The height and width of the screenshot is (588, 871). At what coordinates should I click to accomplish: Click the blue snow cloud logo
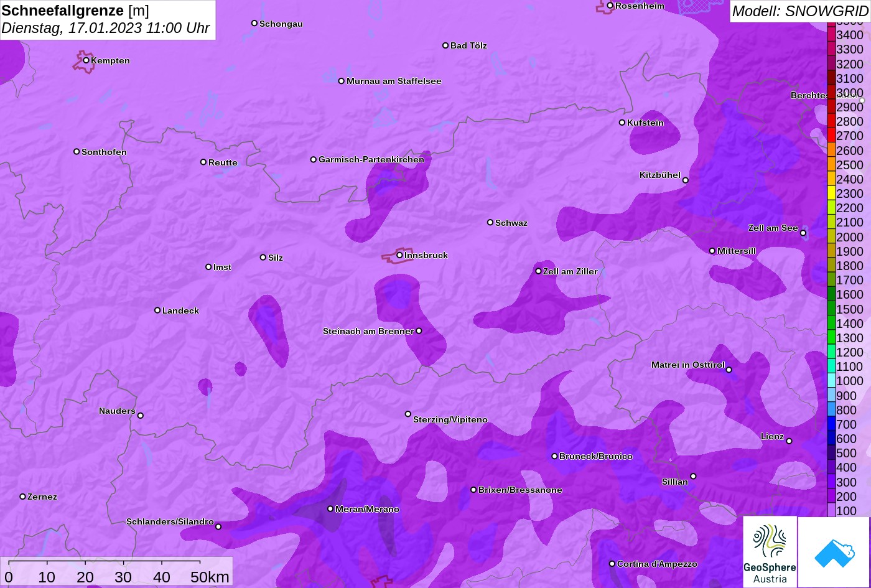[x=834, y=552]
